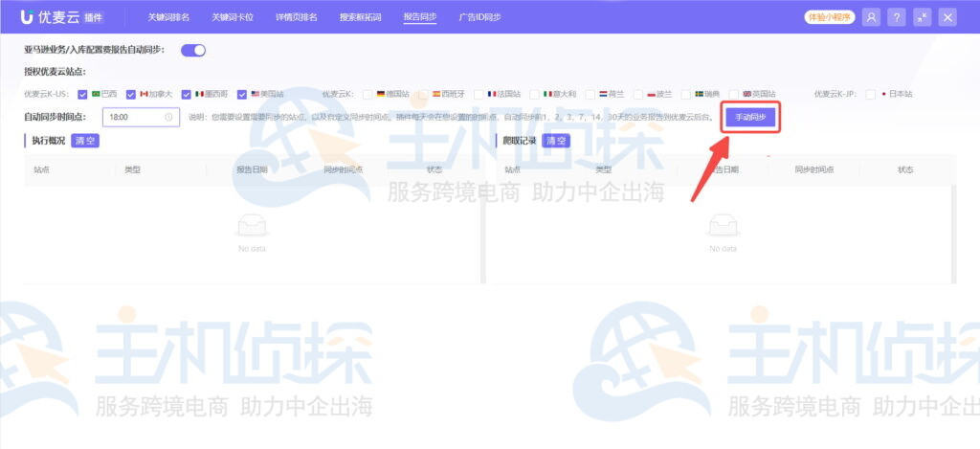980x449 pixels.
Task: Open the 体验小程序 button
Action: 830,17
